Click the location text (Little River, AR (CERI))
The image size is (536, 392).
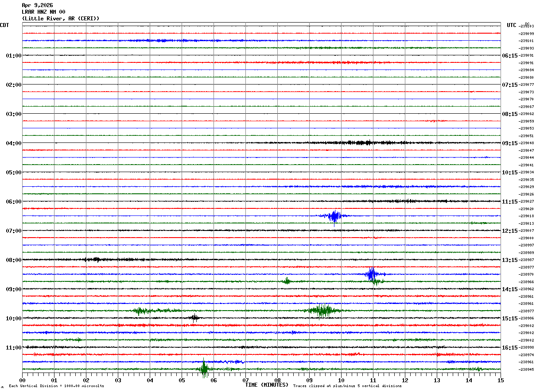61,19
